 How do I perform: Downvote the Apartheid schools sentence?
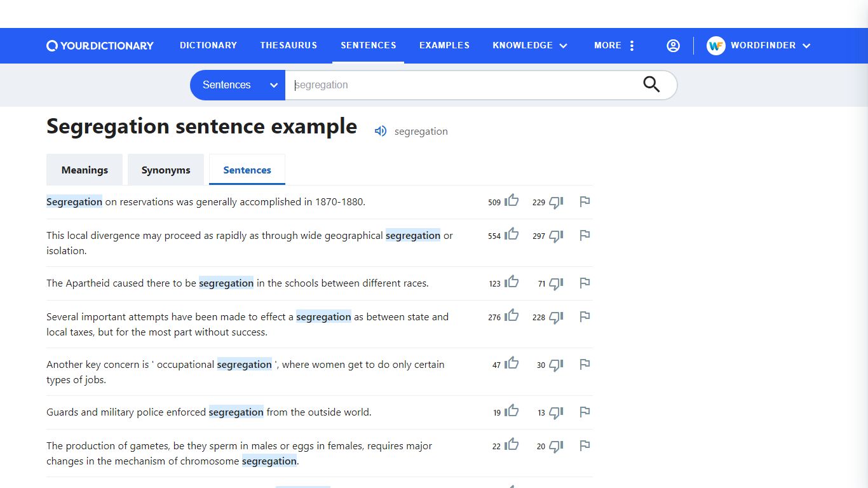(556, 283)
